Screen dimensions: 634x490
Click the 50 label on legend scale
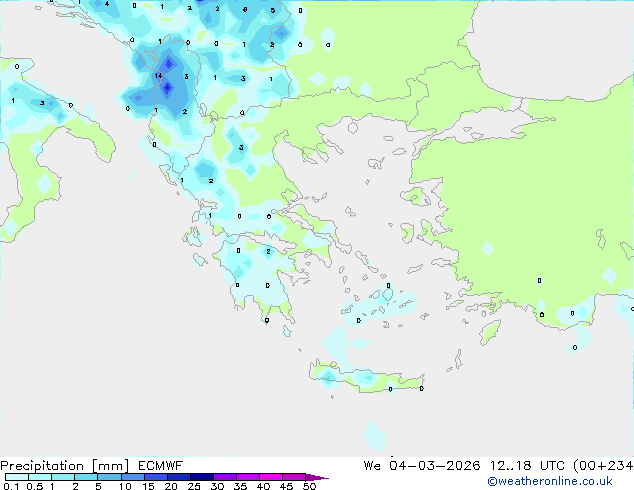coord(309,487)
